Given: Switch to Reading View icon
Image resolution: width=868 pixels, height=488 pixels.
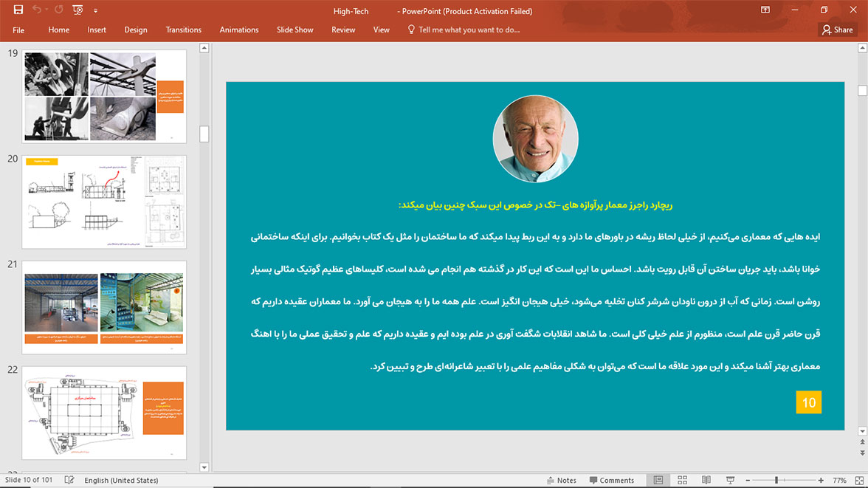Looking at the screenshot, I should coord(706,480).
